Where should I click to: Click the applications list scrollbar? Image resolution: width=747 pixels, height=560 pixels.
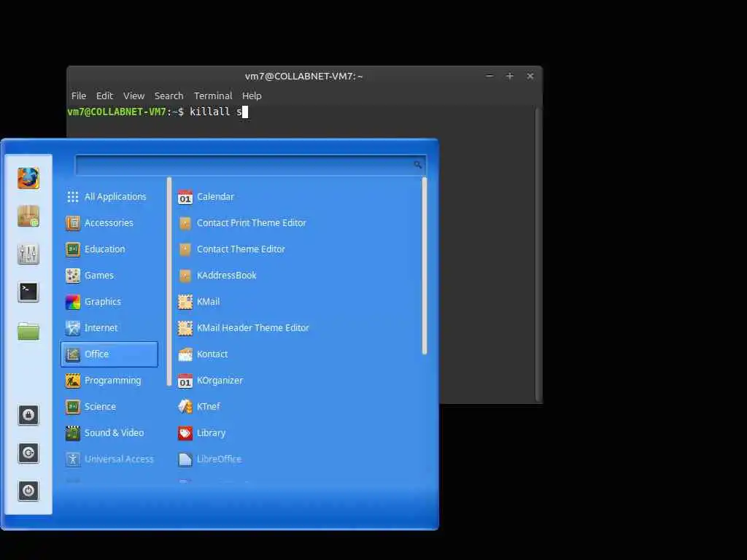tap(424, 266)
